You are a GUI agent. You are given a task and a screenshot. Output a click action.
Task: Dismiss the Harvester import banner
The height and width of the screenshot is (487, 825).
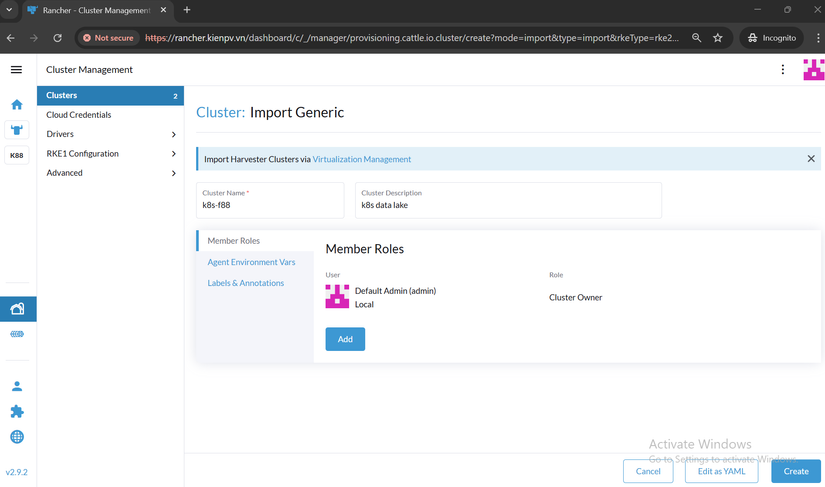coord(811,159)
